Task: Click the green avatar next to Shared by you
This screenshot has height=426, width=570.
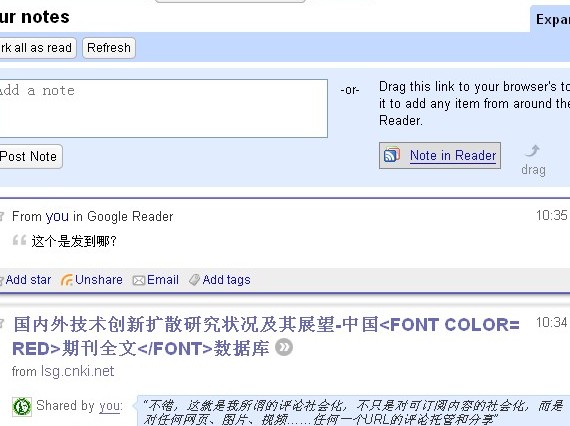Action: point(22,406)
